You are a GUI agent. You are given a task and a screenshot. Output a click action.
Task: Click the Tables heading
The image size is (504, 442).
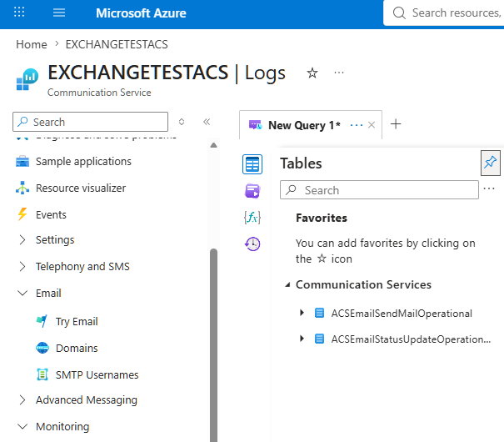[x=301, y=163]
